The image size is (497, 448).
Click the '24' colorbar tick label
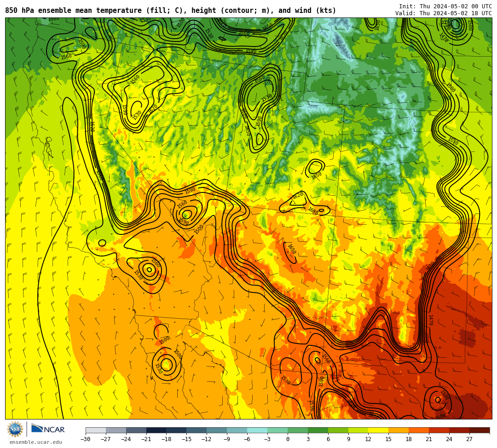[449, 439]
